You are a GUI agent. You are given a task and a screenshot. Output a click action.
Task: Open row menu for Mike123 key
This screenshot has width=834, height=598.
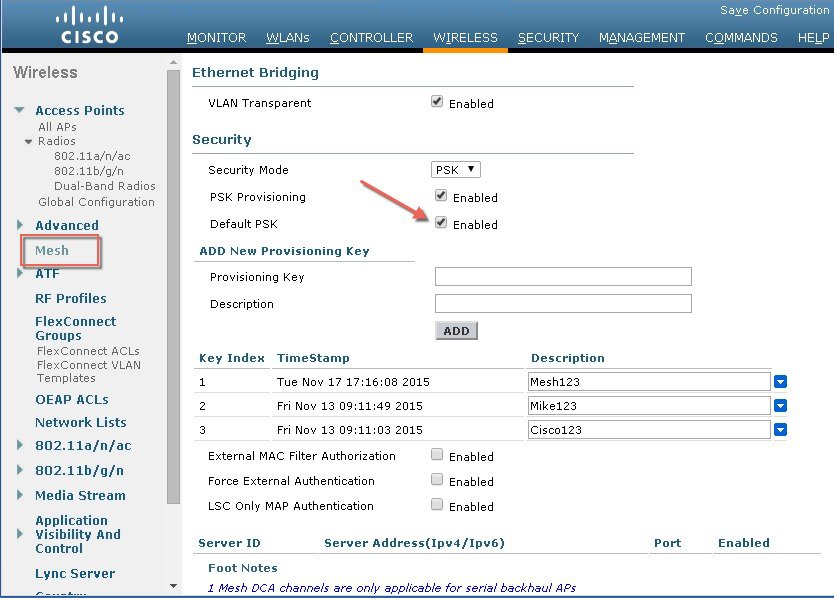click(x=780, y=405)
